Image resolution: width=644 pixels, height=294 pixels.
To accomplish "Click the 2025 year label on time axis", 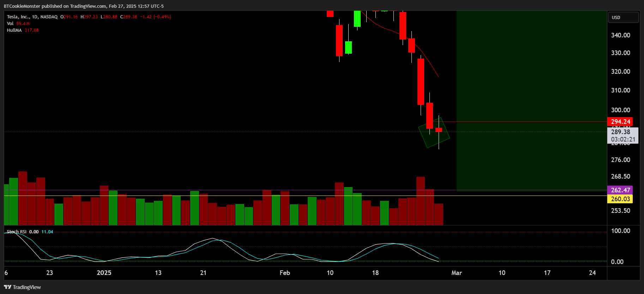I will point(104,272).
